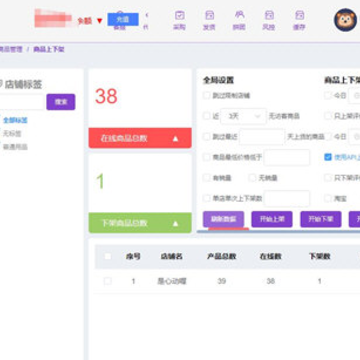This screenshot has height=360, width=360.
Task: Toggle the select-all checkbox in table header
Action: point(108,256)
